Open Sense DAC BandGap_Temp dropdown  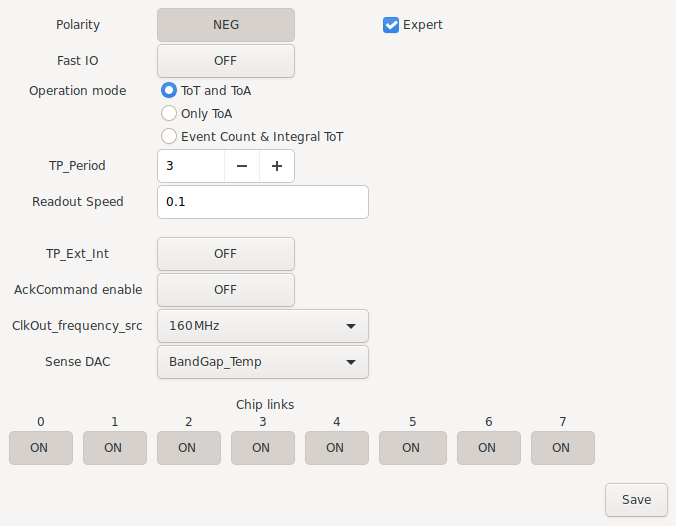tap(263, 362)
